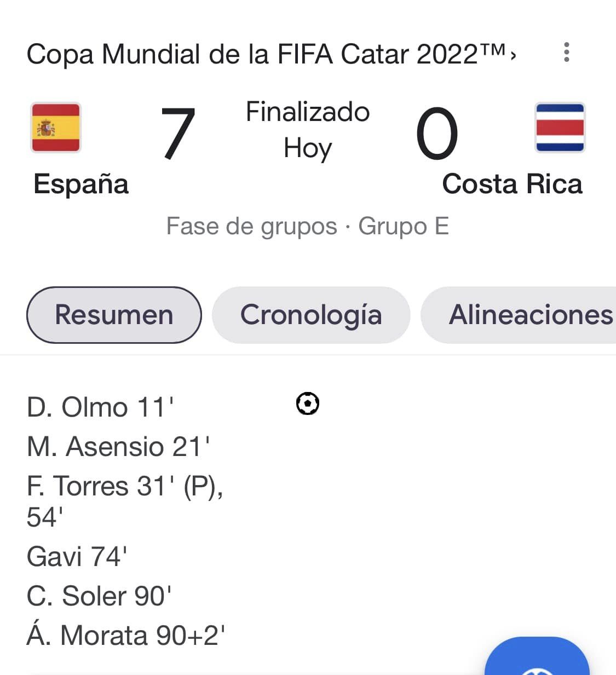The image size is (616, 675).
Task: Click Costa Rica's score of 0
Action: pos(436,134)
